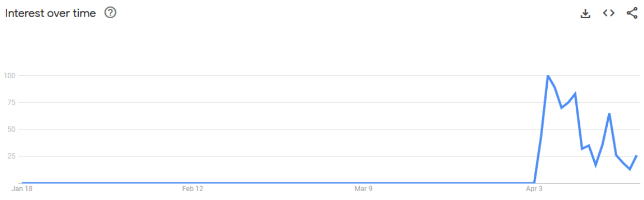The height and width of the screenshot is (200, 644).
Task: Select the peak point at value 100
Action: pos(548,76)
